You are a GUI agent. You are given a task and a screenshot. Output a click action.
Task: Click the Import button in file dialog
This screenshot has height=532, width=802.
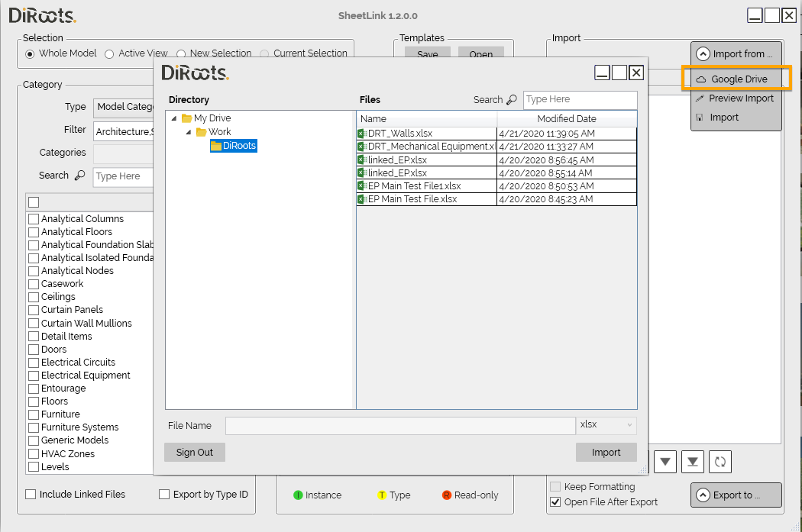click(606, 453)
